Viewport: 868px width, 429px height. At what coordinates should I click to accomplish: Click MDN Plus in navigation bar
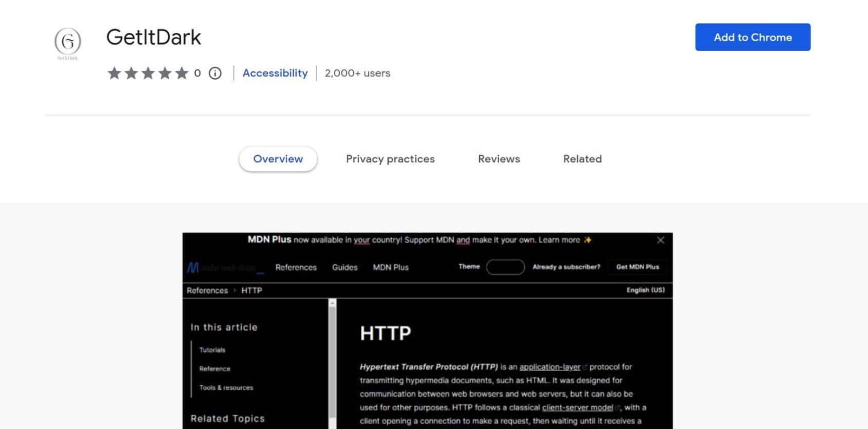pyautogui.click(x=391, y=268)
